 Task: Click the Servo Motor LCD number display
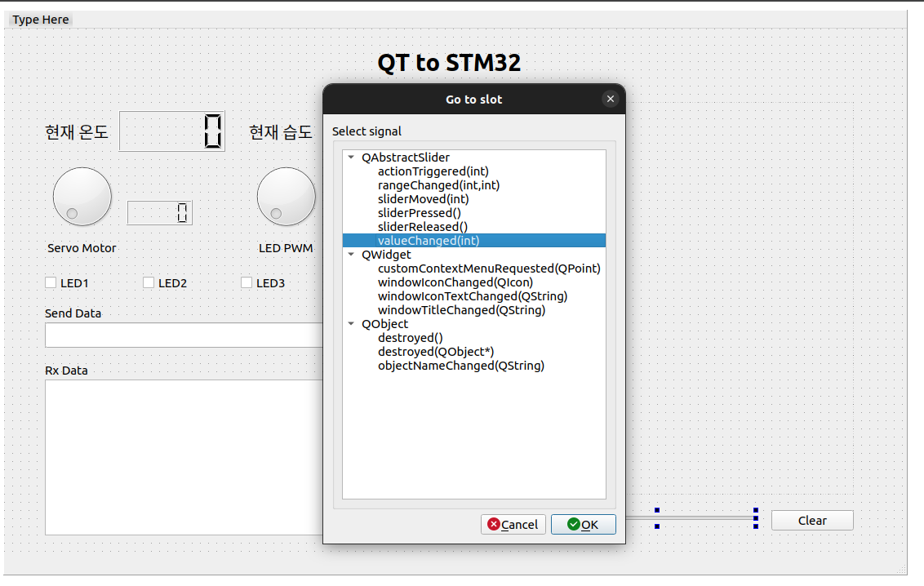pyautogui.click(x=160, y=213)
